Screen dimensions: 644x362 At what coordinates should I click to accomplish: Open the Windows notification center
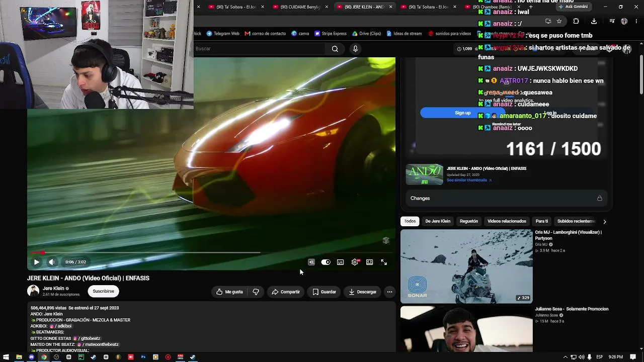pyautogui.click(x=633, y=357)
